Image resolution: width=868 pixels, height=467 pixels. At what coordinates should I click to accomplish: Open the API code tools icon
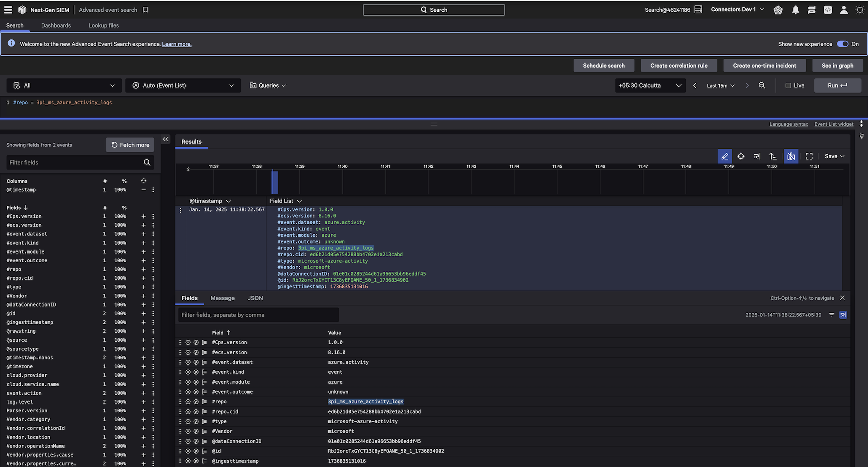click(827, 9)
